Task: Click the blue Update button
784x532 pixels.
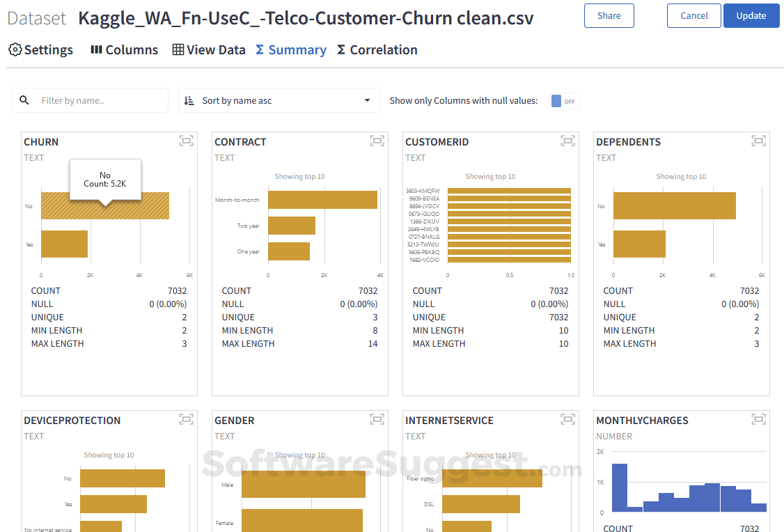Action: coord(751,15)
